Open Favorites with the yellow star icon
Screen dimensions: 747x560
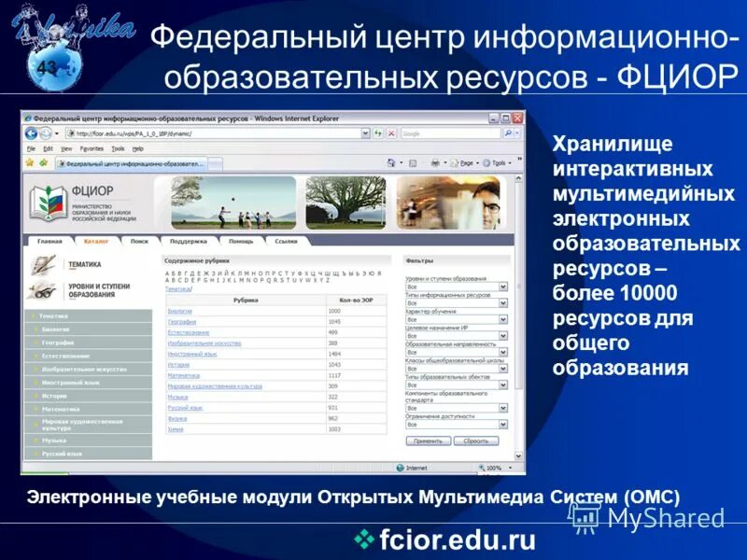tap(28, 161)
